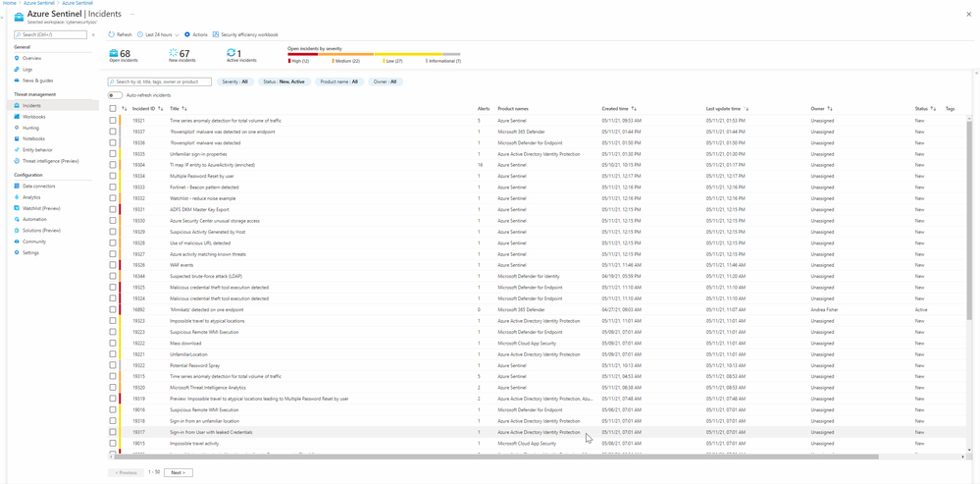The image size is (980, 484).
Task: Click the Settings gear icon in sidebar
Action: pos(17,252)
